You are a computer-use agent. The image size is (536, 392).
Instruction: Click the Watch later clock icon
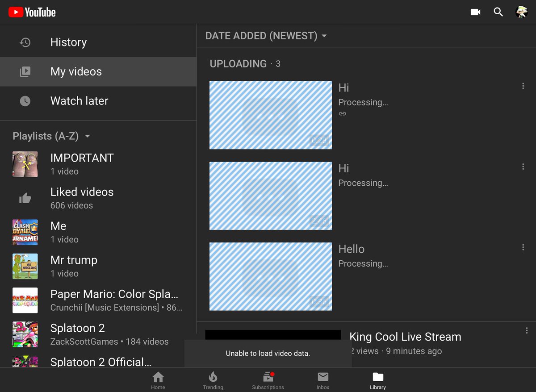click(25, 101)
